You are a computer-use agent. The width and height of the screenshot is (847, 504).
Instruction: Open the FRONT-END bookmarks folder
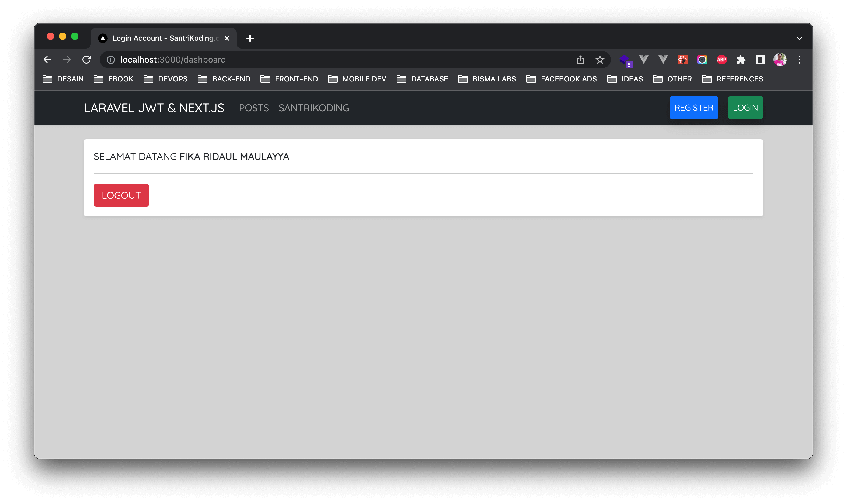(289, 79)
